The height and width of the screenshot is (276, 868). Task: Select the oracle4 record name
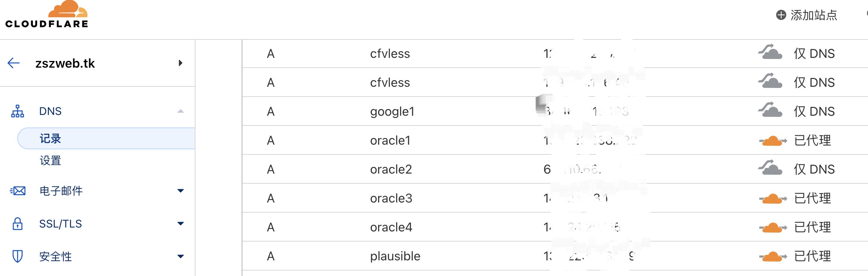tap(391, 227)
